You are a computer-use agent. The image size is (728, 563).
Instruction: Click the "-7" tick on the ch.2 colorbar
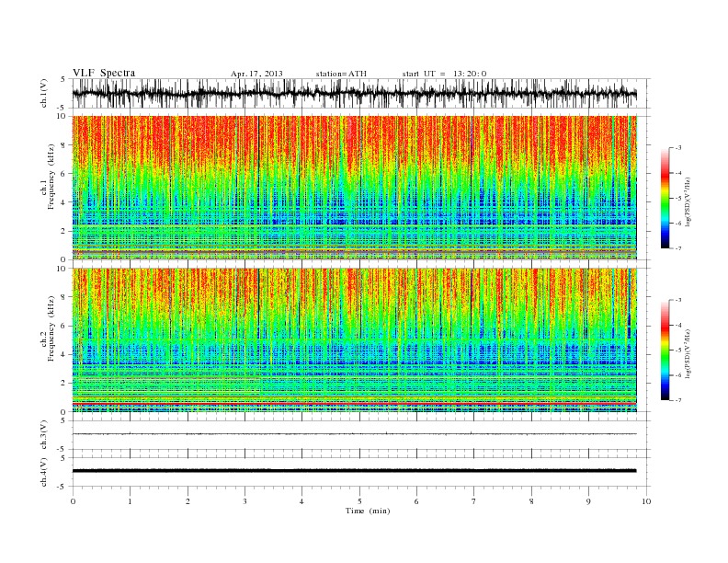(677, 400)
